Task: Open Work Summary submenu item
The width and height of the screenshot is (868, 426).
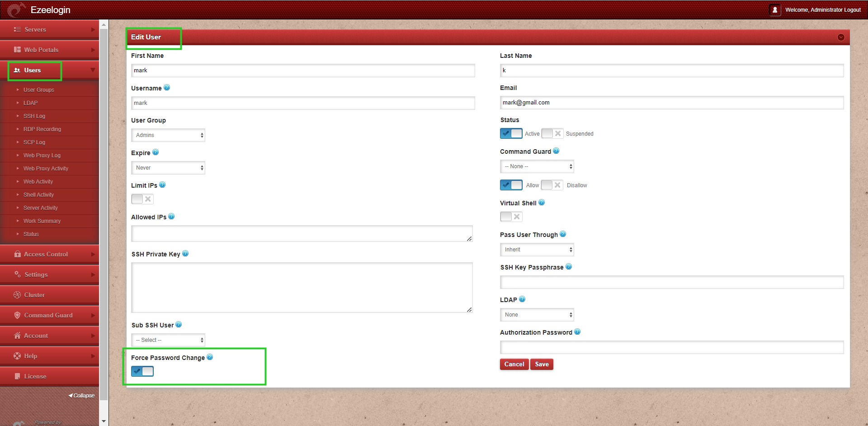Action: (x=42, y=221)
